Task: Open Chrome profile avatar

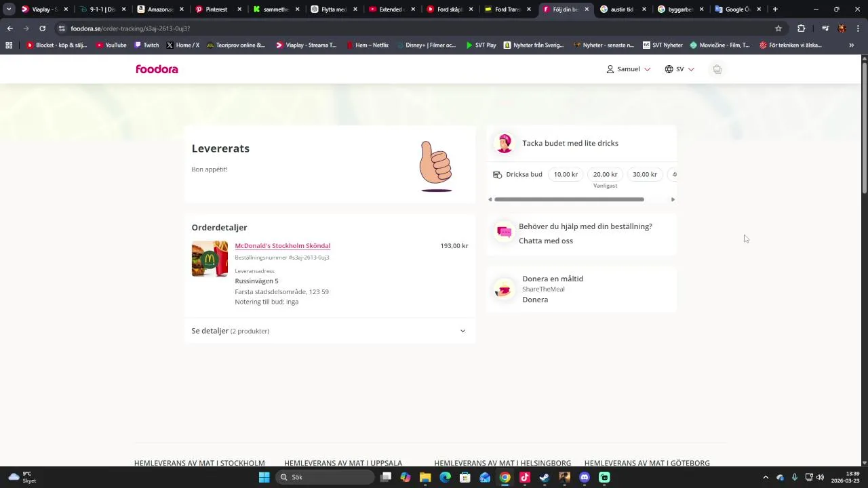Action: 842,28
